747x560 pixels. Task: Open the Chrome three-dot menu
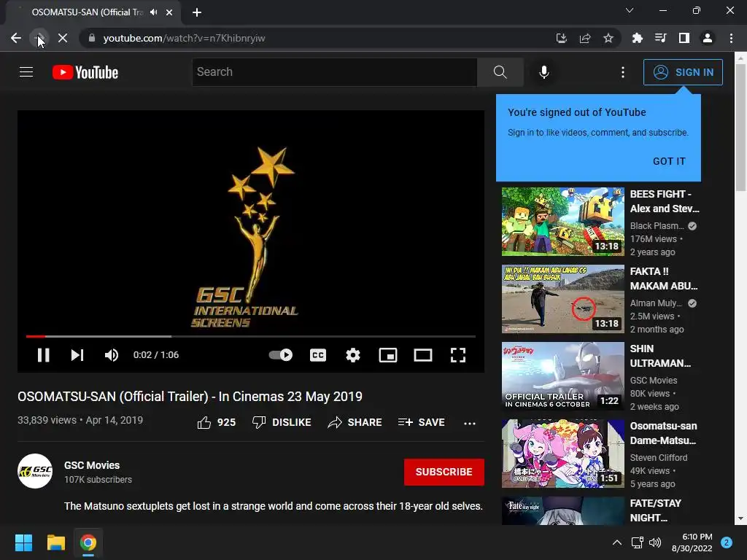(731, 38)
